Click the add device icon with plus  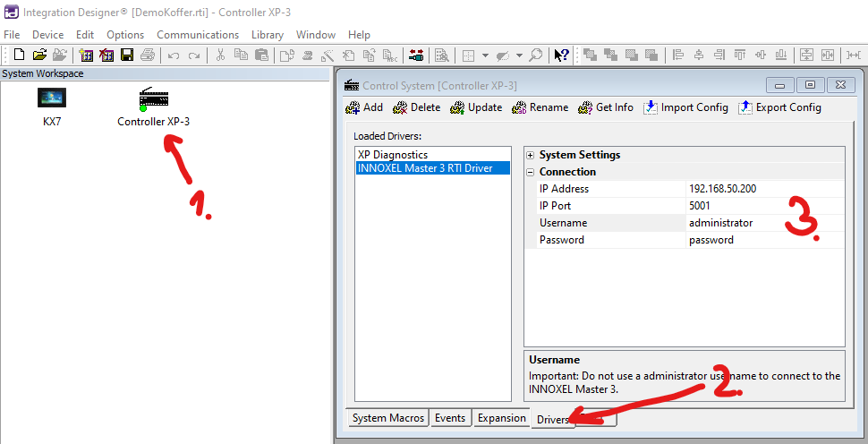click(x=86, y=55)
